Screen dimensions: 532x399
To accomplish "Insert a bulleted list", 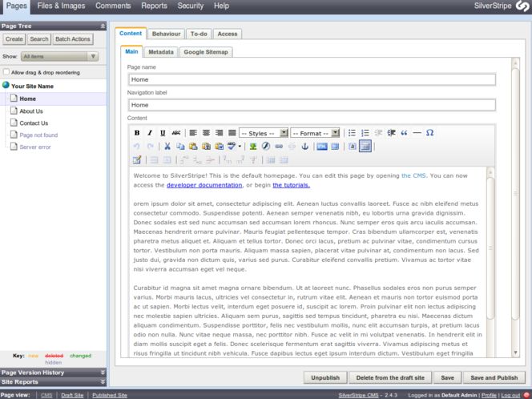I will click(x=352, y=133).
